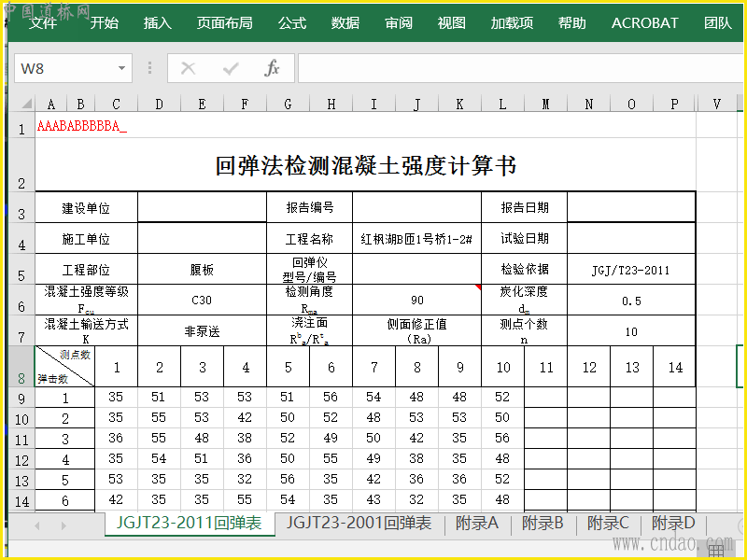Switch to JGJT23-2001回弹表 sheet tab

pyautogui.click(x=359, y=524)
